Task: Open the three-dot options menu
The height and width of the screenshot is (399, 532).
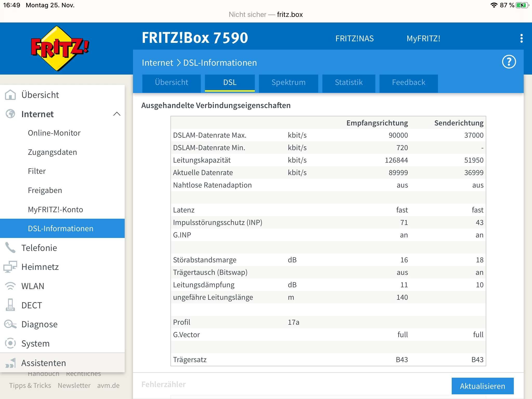Action: click(x=521, y=38)
